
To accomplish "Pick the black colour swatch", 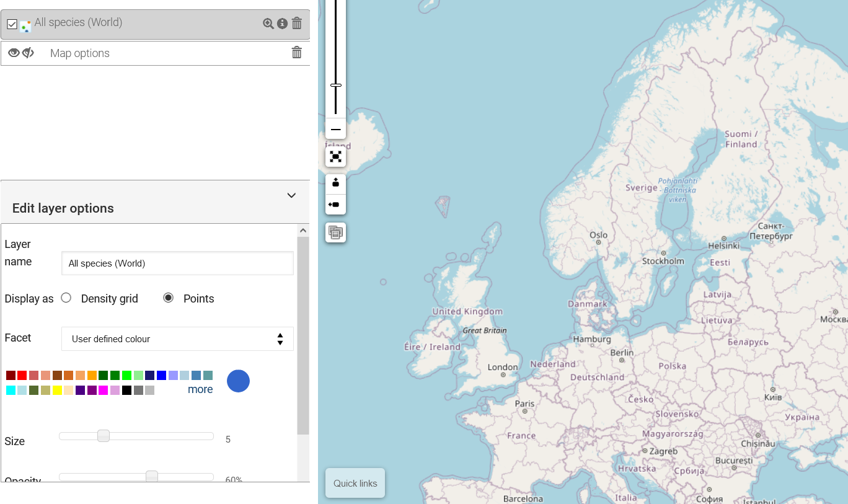I will (x=126, y=390).
